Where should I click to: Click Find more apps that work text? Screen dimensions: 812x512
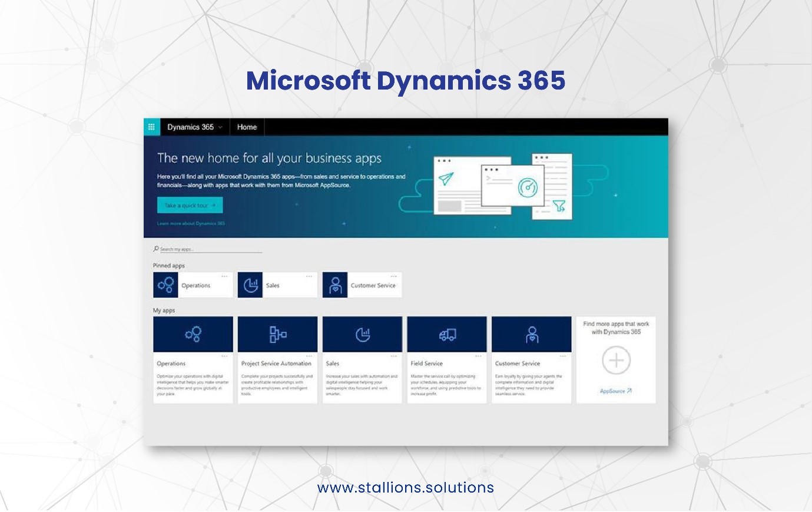point(616,328)
